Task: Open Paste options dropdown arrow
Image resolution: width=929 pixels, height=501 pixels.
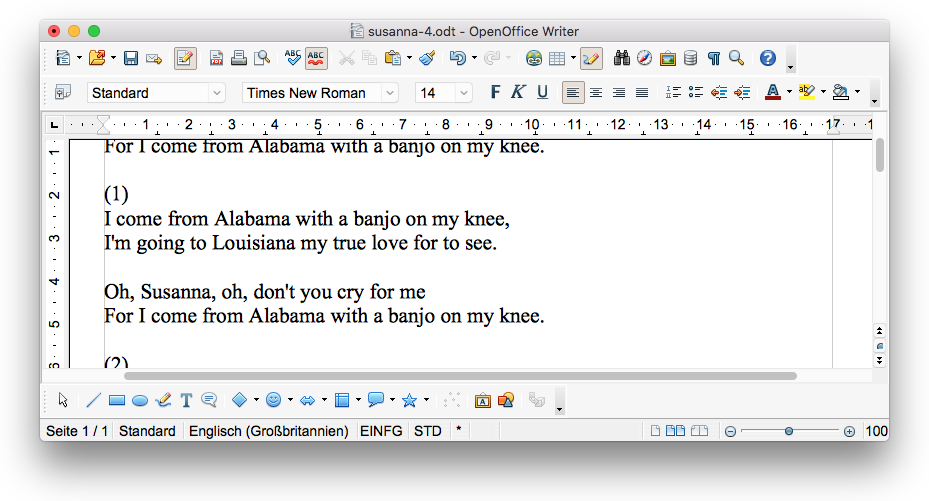Action: point(409,58)
